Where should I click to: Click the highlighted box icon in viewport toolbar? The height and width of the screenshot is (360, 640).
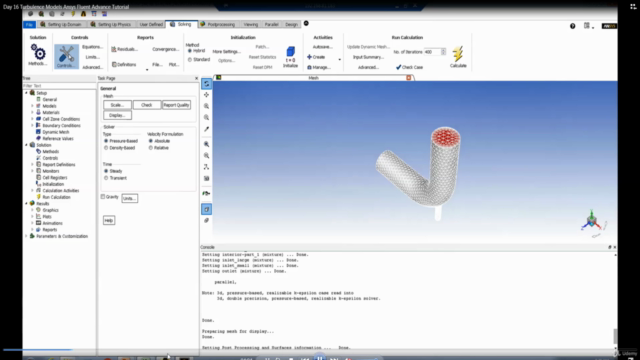click(x=207, y=209)
